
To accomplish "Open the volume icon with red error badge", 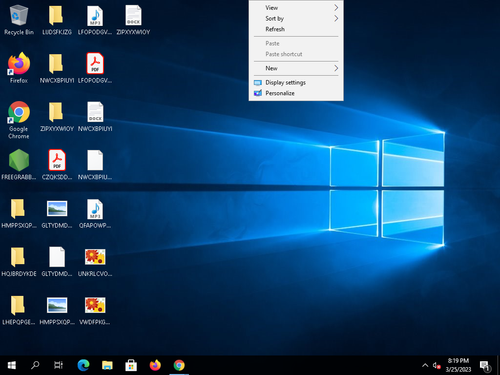I will click(436, 365).
